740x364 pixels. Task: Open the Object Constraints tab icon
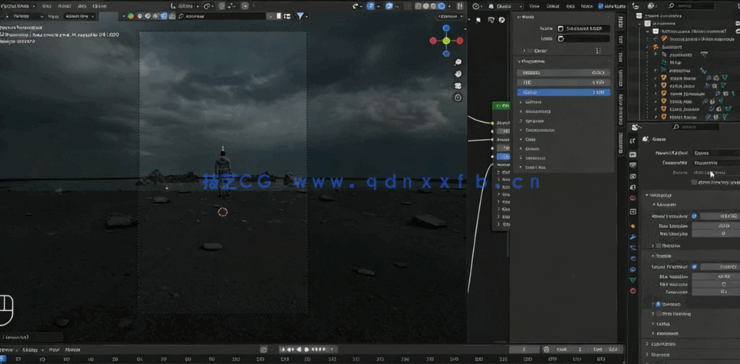[633, 269]
